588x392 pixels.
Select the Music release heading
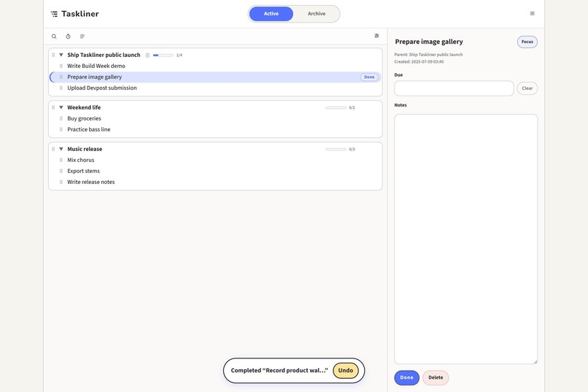pyautogui.click(x=85, y=149)
